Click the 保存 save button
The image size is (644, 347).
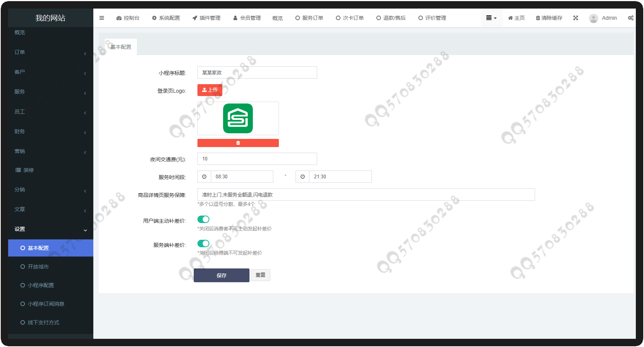tap(221, 276)
